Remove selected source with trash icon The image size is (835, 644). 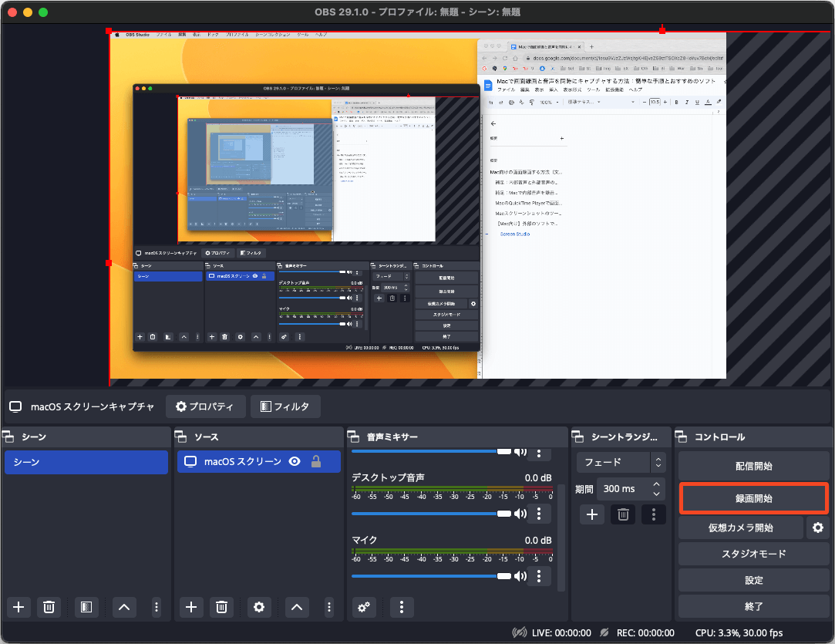coord(221,607)
